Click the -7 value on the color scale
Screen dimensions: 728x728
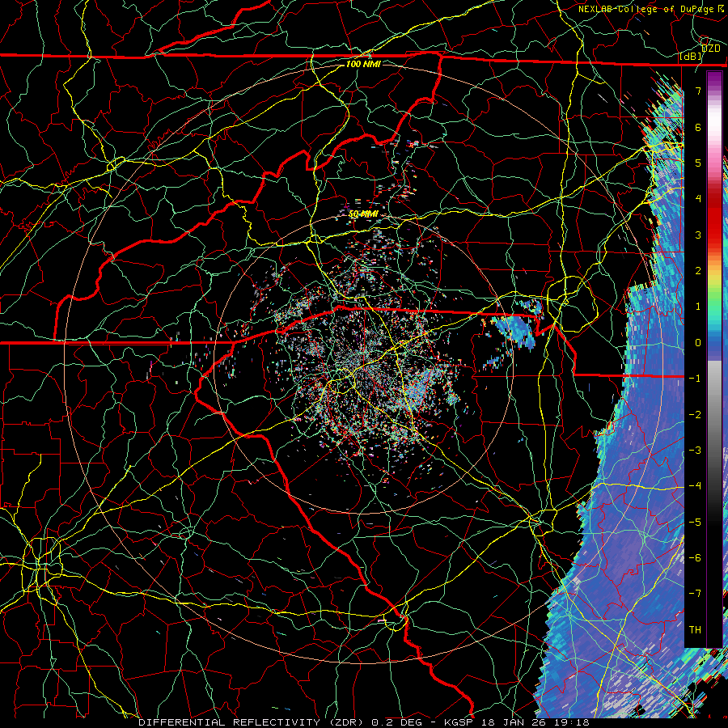tap(695, 594)
